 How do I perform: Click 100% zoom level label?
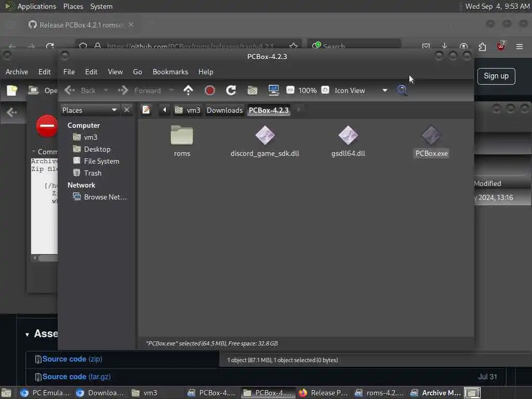pos(308,90)
